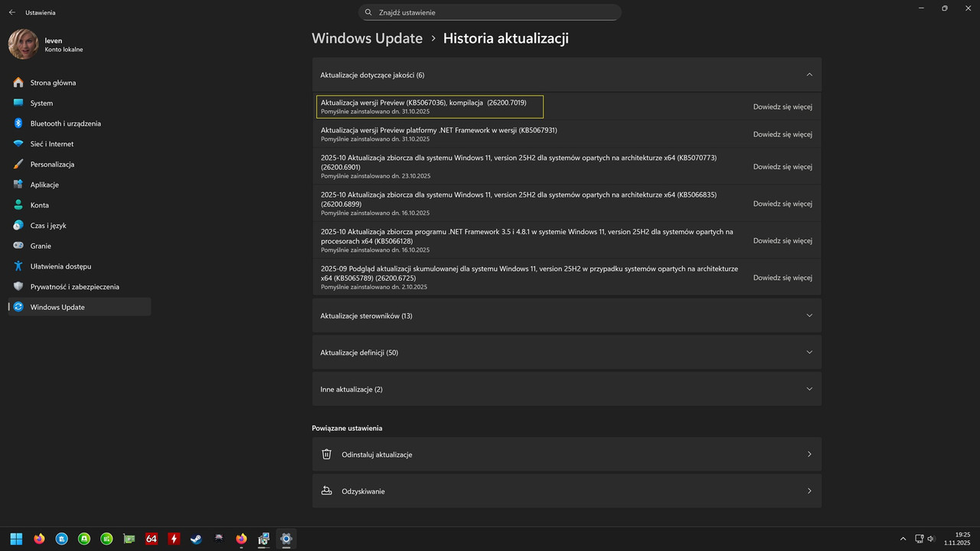
Task: Open Sieć i Internet via Wi-Fi icon
Action: pyautogui.click(x=18, y=144)
